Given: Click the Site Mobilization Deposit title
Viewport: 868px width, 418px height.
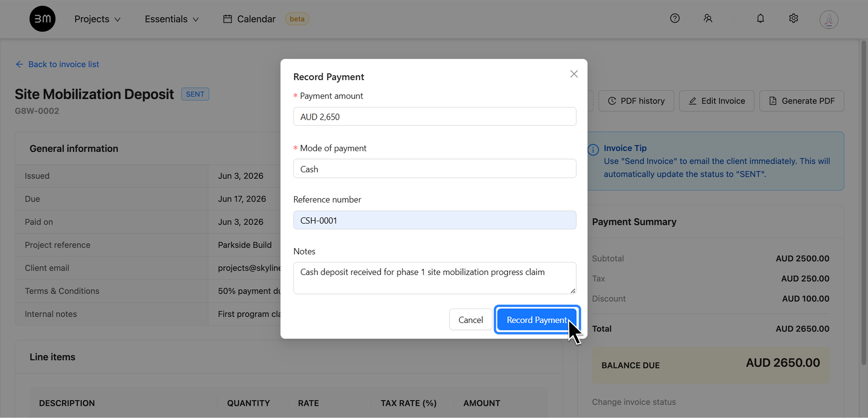Looking at the screenshot, I should 94,94.
